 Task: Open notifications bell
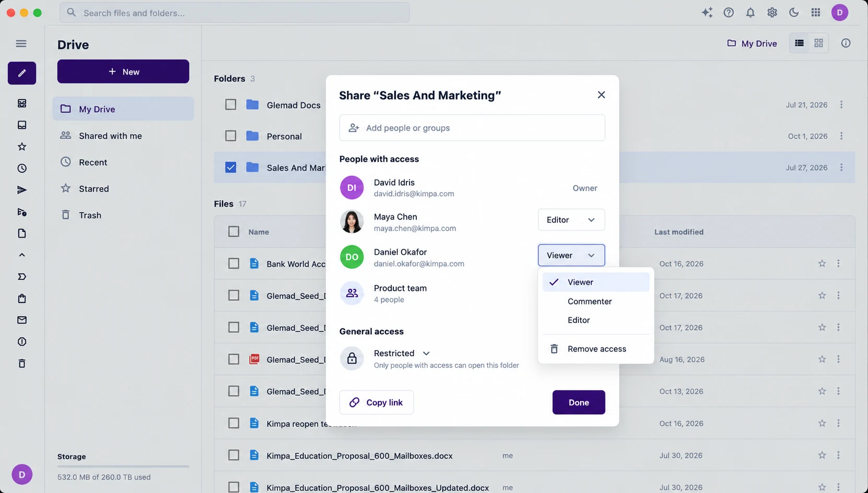750,13
